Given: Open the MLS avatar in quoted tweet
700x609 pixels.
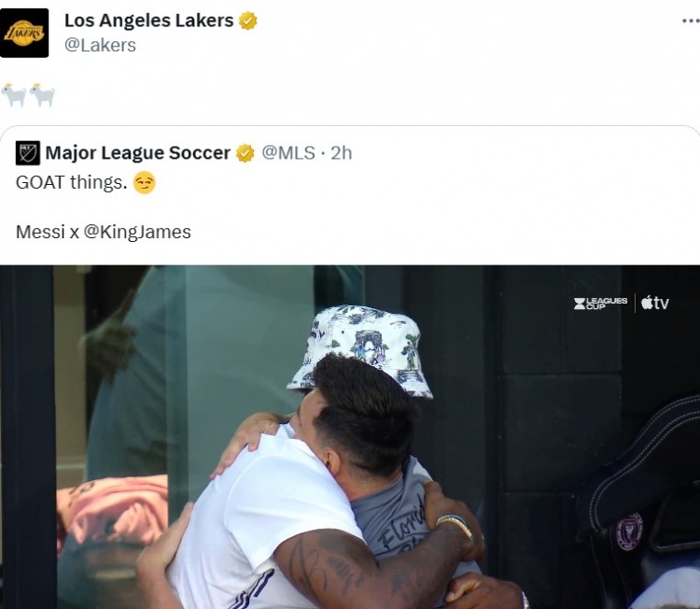Looking at the screenshot, I should click(x=28, y=153).
